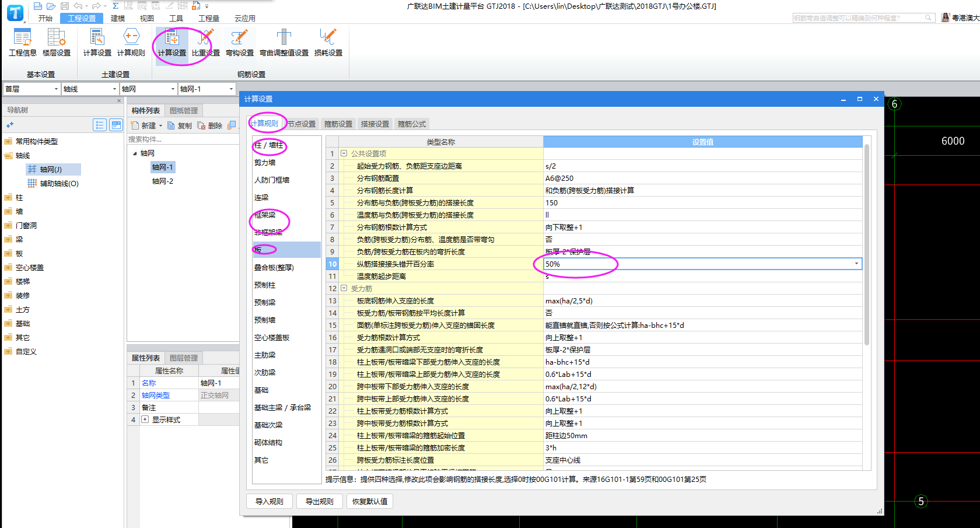Switch to 图纸管理 tab in component panel
The image size is (980, 528).
(184, 110)
